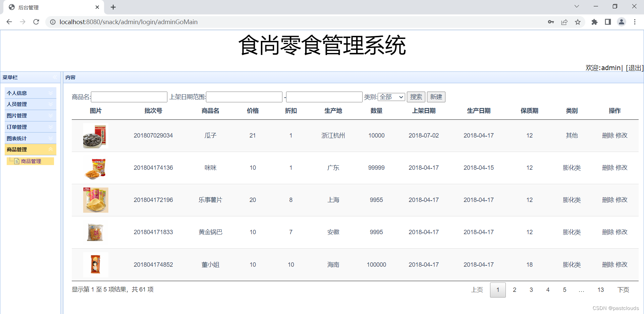Click the 保质期 column header
The height and width of the screenshot is (314, 644).
(529, 111)
